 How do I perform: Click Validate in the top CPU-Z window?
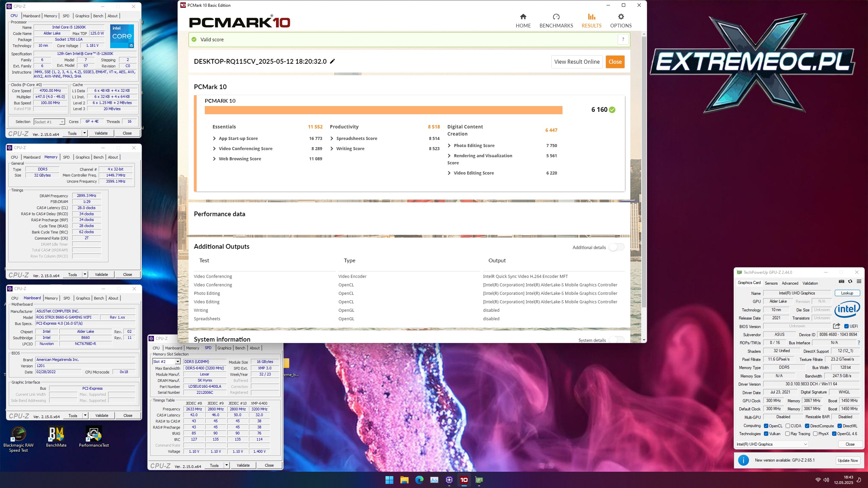(x=101, y=133)
